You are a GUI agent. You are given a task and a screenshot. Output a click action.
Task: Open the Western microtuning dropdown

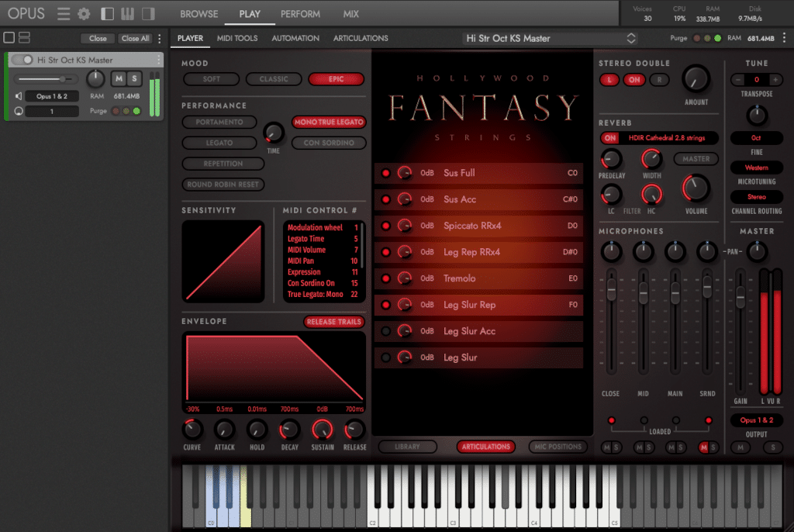(757, 168)
